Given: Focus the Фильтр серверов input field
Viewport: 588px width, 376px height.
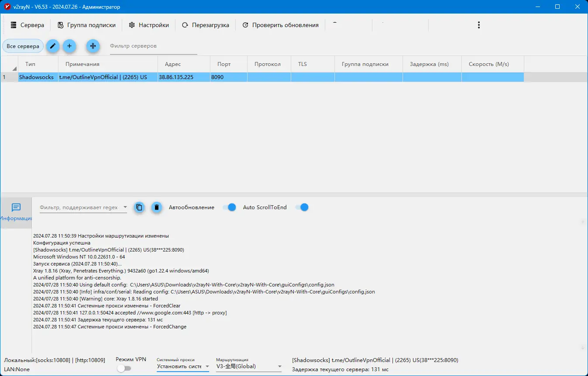Looking at the screenshot, I should pyautogui.click(x=153, y=46).
